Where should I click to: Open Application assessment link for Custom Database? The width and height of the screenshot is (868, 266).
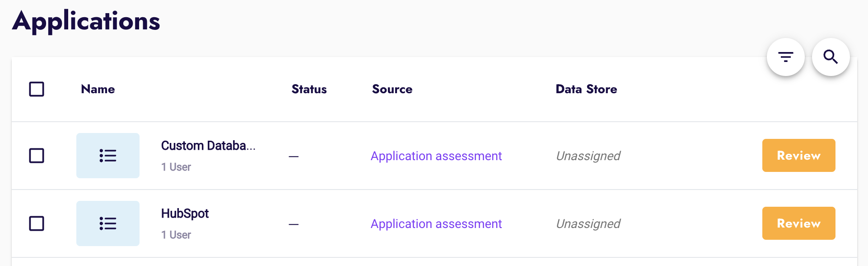(436, 156)
